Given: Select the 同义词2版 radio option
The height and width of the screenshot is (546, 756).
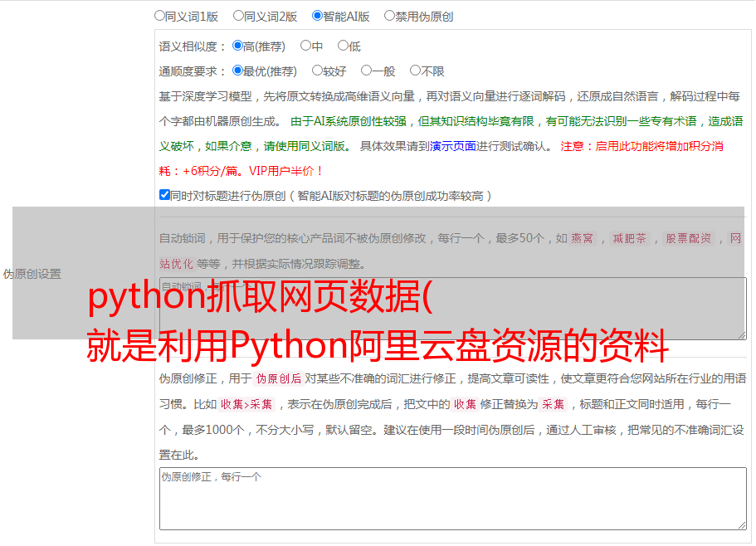Looking at the screenshot, I should (x=238, y=16).
